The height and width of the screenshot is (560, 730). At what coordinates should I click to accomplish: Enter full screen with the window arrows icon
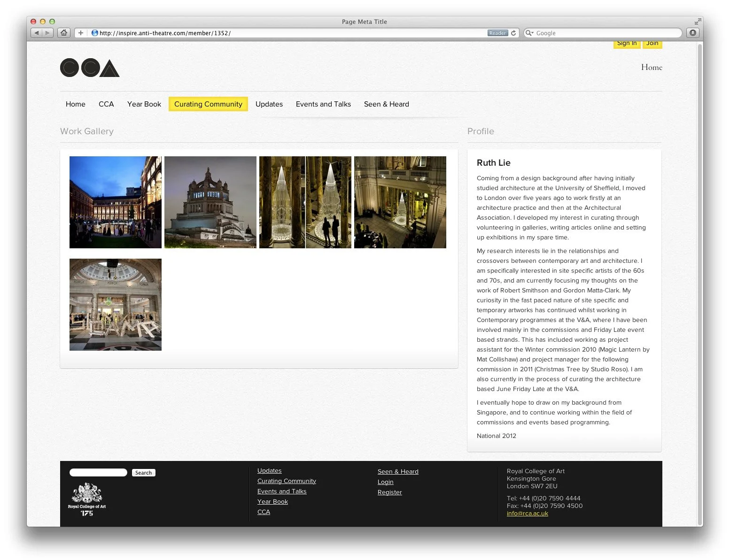[698, 22]
